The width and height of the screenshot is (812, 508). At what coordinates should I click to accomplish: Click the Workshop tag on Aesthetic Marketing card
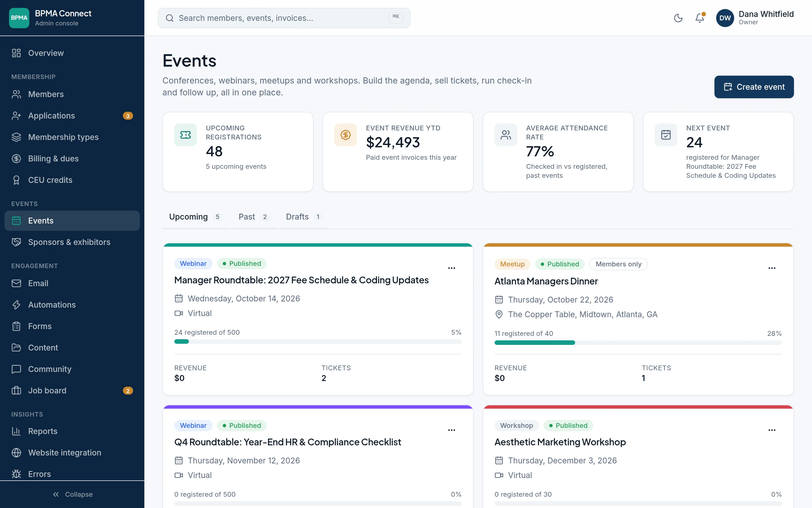[517, 426]
